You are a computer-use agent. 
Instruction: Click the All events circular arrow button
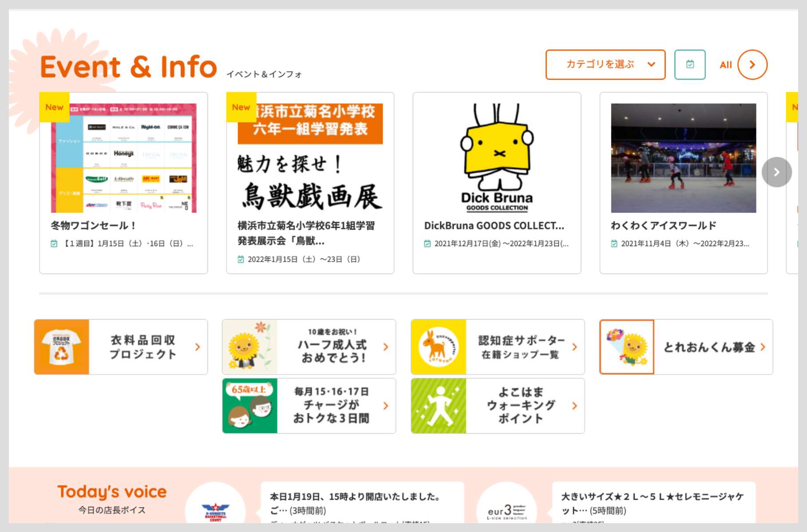click(752, 65)
